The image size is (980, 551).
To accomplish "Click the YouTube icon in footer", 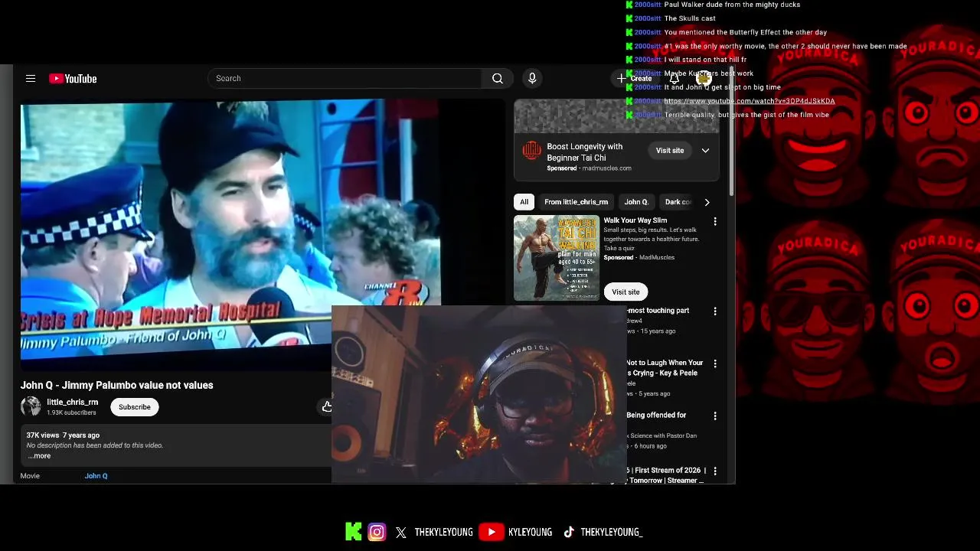I will [492, 532].
